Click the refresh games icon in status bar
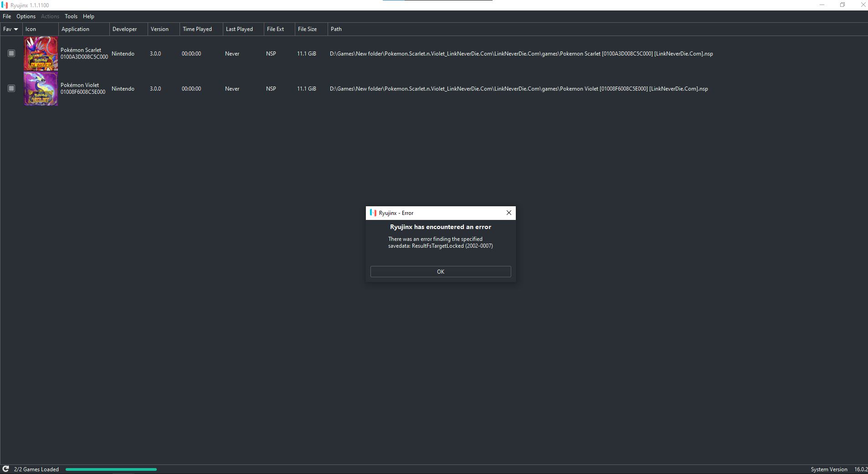Image resolution: width=868 pixels, height=474 pixels. (6, 469)
